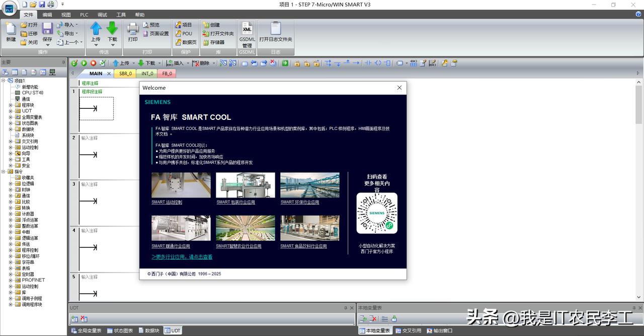Open the SMART 环保行业应用 link
This screenshot has height=336, width=644.
coord(300,203)
